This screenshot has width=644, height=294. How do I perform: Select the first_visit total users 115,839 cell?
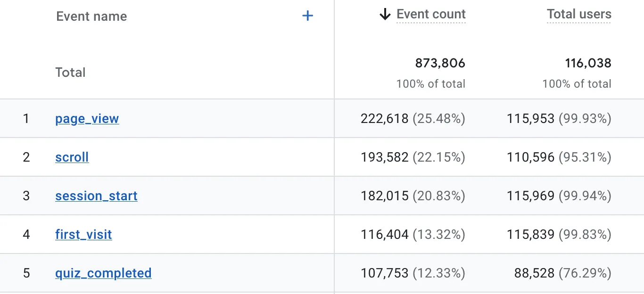pyautogui.click(x=559, y=235)
